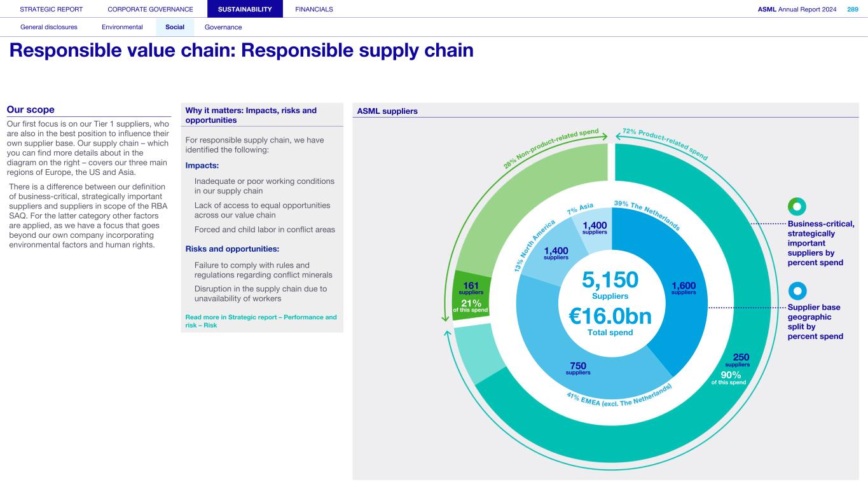Click the green-teal donut legend icon
868x489 pixels.
pyautogui.click(x=797, y=206)
